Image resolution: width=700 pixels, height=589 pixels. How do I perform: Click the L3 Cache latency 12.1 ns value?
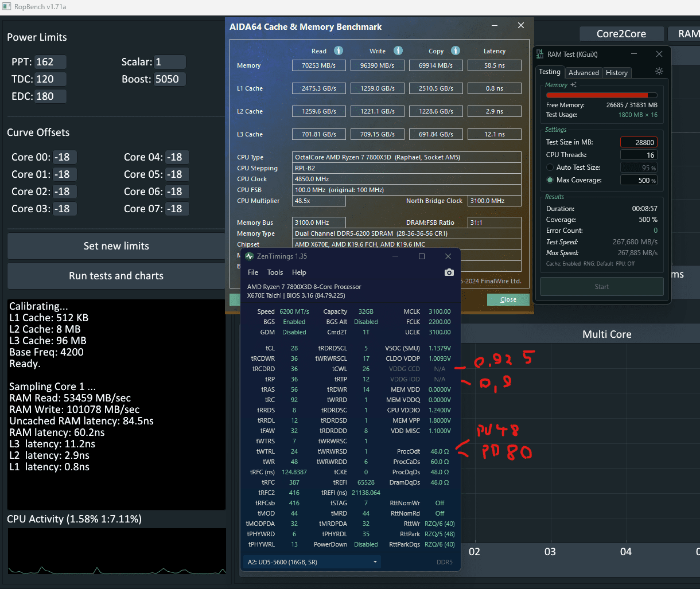tap(495, 134)
